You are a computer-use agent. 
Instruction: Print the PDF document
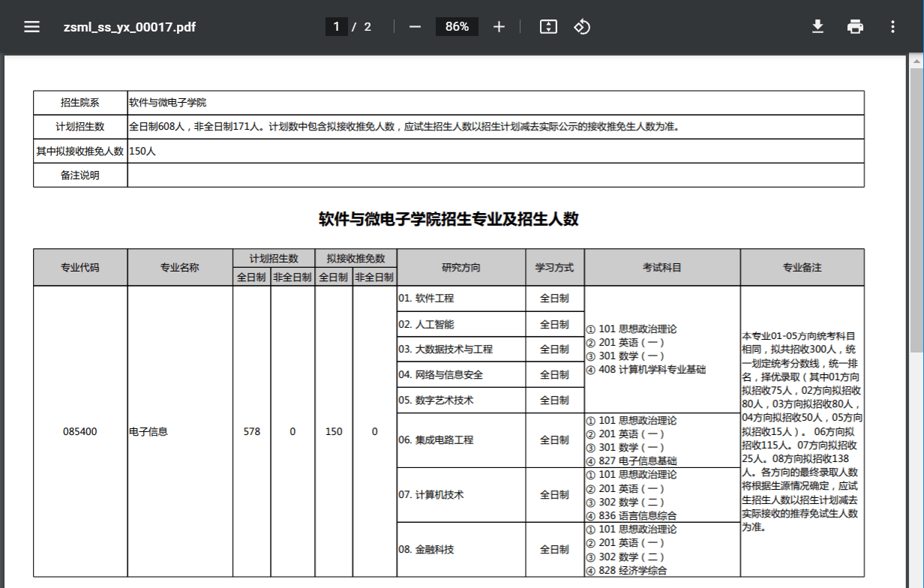(855, 27)
